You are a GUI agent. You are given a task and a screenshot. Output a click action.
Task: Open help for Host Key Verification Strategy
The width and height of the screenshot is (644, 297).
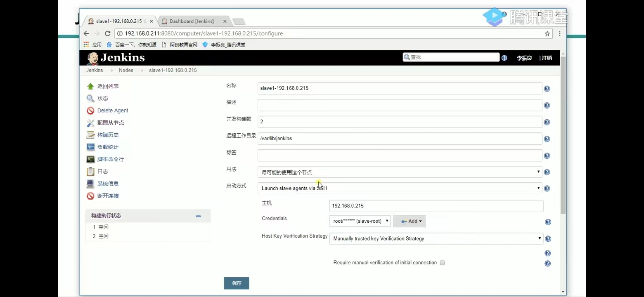pyautogui.click(x=548, y=239)
